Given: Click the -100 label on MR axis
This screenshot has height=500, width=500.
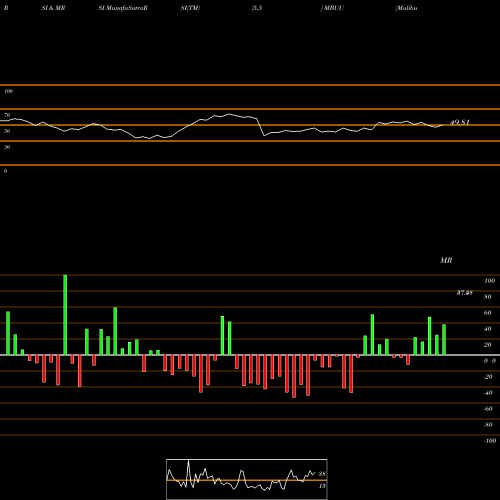Looking at the screenshot, I should coord(490,441).
